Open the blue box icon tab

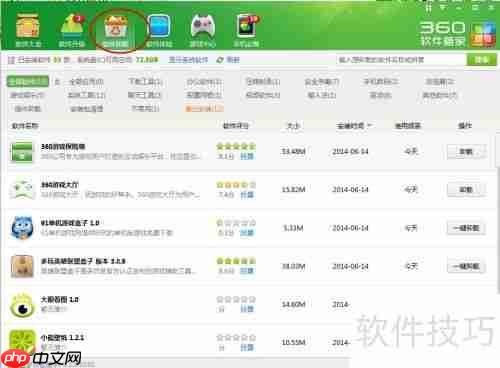[159, 30]
